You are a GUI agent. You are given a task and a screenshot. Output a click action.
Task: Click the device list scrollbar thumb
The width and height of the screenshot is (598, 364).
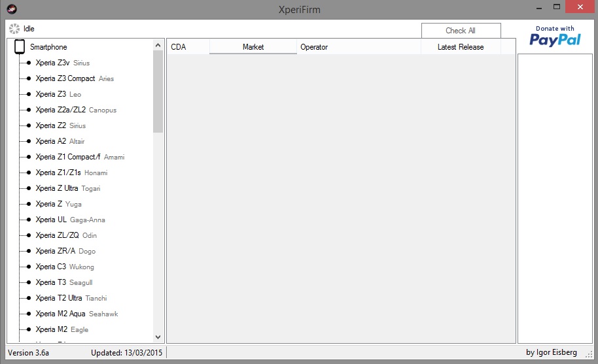click(158, 91)
